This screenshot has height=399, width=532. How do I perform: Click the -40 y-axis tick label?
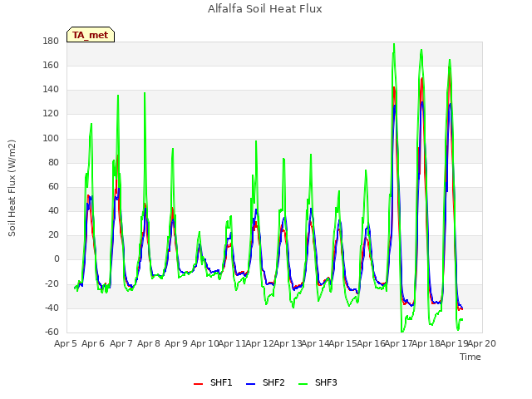coord(52,308)
